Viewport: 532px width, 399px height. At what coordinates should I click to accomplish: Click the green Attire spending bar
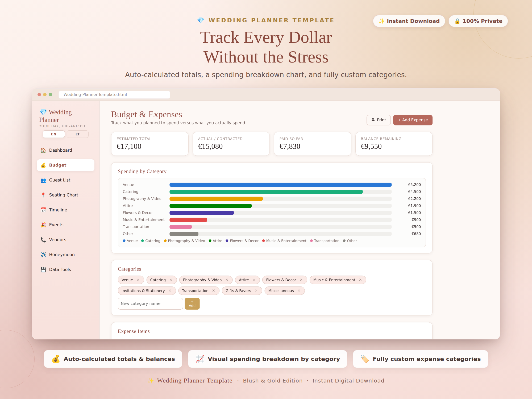[210, 206]
